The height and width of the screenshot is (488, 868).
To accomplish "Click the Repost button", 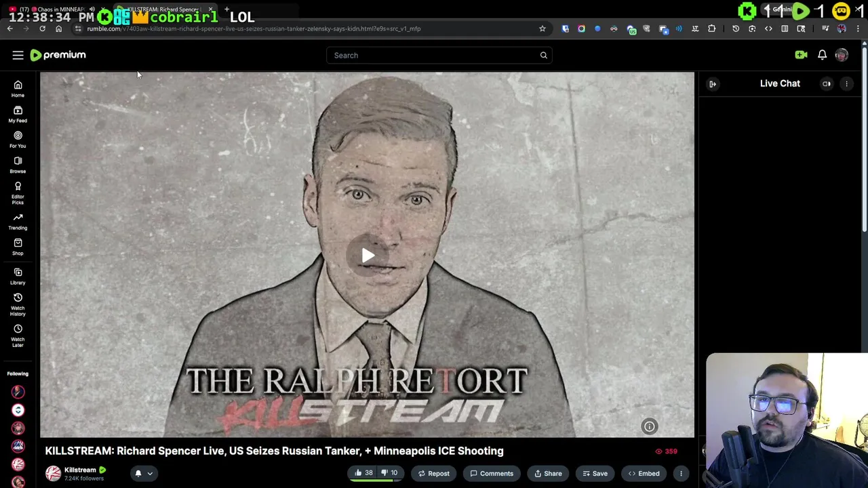I will [x=434, y=474].
